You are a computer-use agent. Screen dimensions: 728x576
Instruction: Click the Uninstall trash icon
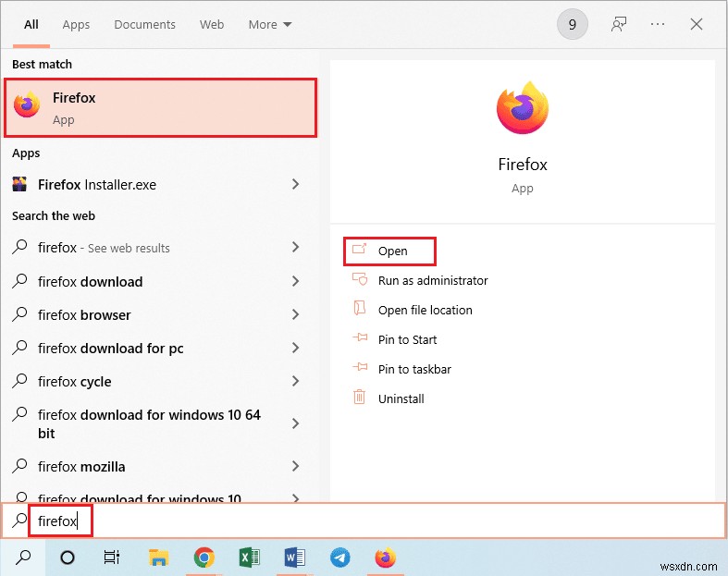[x=359, y=398]
